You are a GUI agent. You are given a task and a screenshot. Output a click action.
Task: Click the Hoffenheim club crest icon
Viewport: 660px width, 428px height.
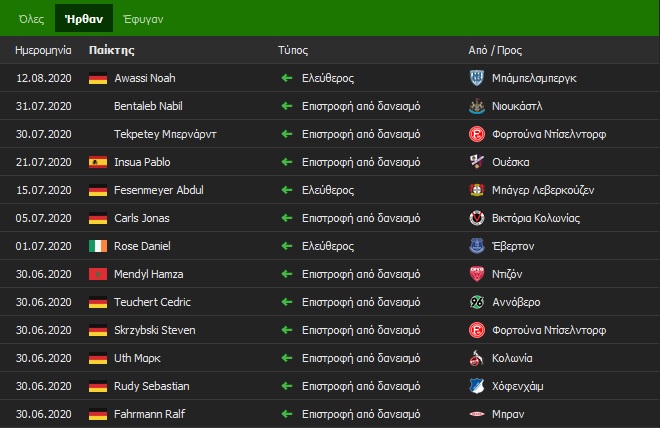[x=476, y=386]
